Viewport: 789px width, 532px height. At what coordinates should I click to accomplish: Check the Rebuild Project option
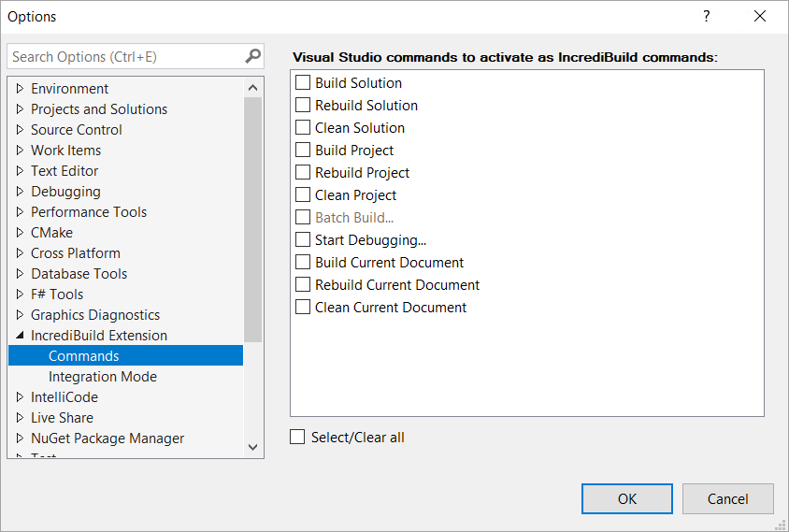pyautogui.click(x=303, y=173)
